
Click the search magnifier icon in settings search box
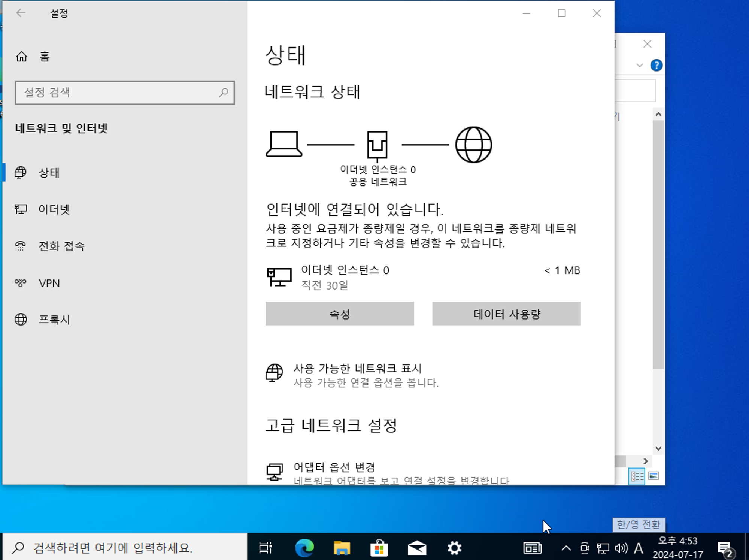tap(224, 93)
